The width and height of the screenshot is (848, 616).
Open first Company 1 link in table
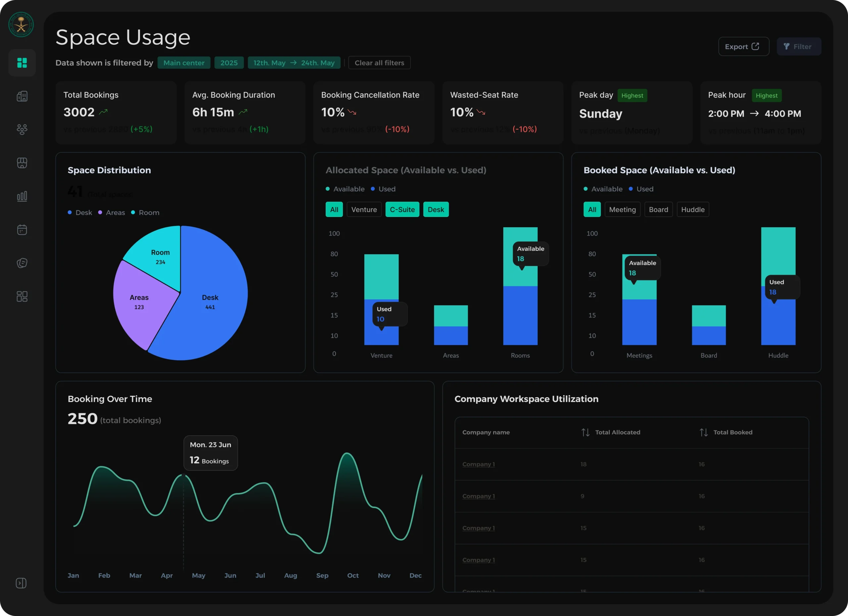click(x=478, y=464)
